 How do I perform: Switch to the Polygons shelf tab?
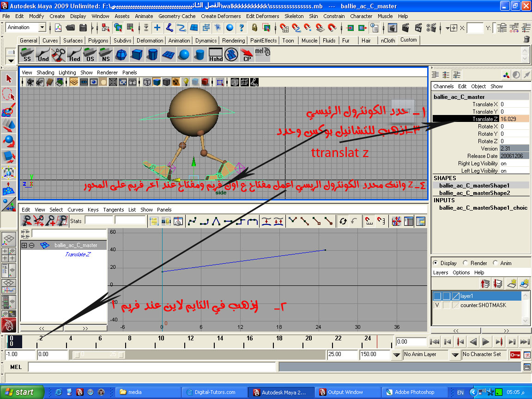click(x=98, y=40)
